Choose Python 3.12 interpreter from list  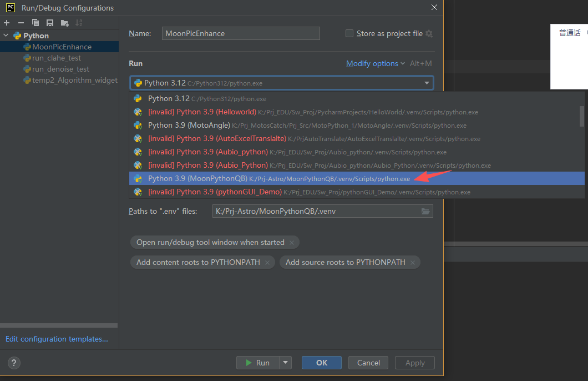[354, 99]
